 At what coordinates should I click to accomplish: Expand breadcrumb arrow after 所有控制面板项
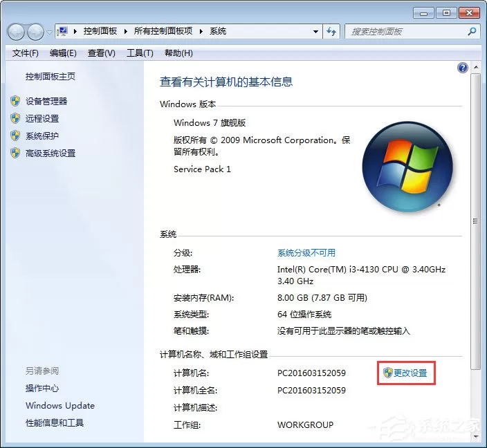click(201, 31)
